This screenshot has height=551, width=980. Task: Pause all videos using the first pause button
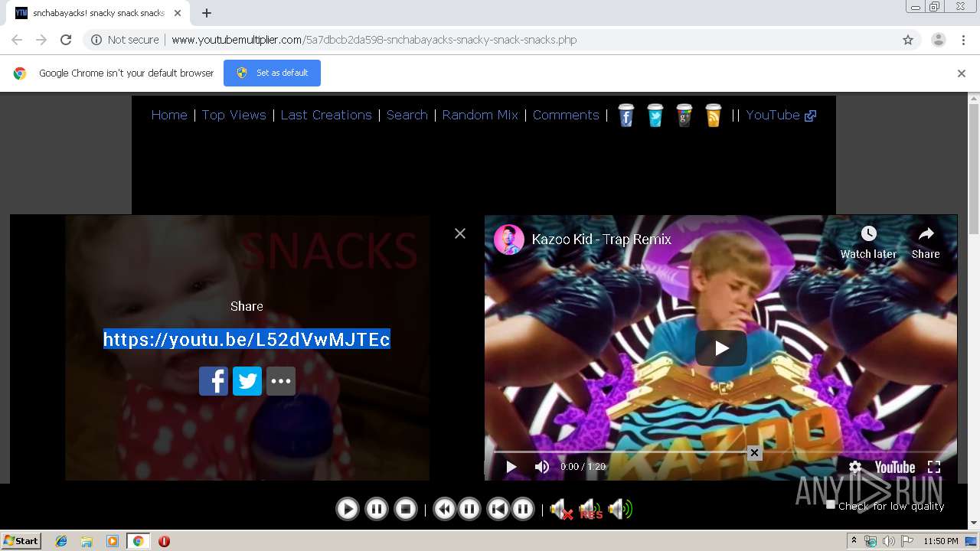(x=377, y=509)
